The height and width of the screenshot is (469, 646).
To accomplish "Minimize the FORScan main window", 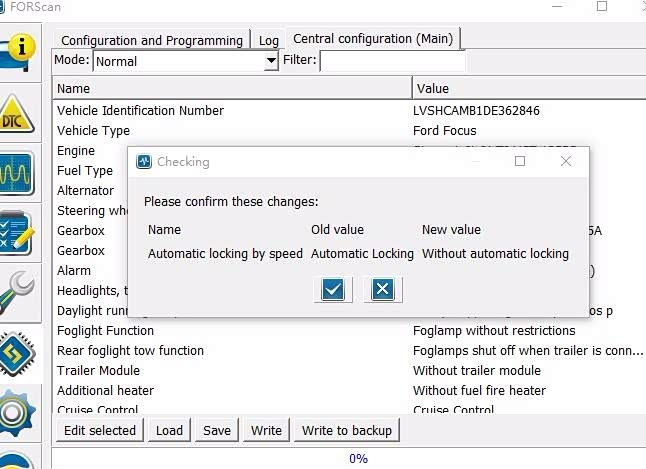I will pos(557,6).
